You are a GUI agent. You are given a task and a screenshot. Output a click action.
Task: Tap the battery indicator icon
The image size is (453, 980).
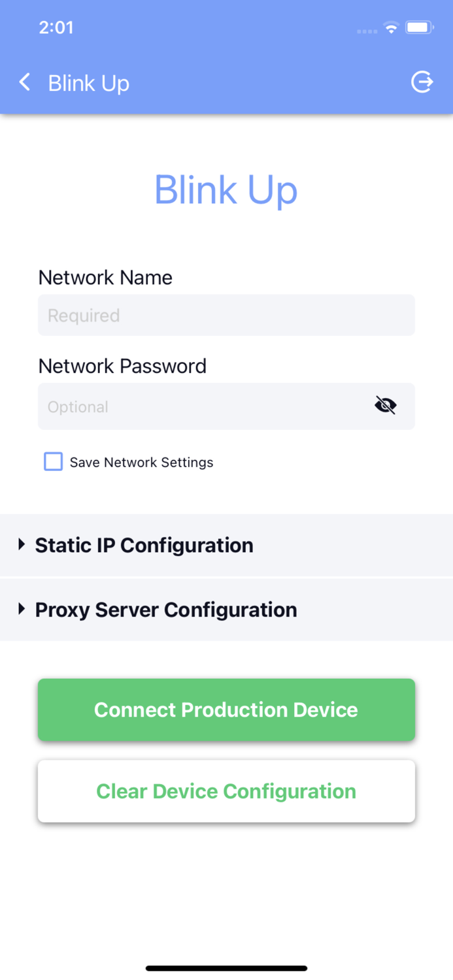pos(419,28)
